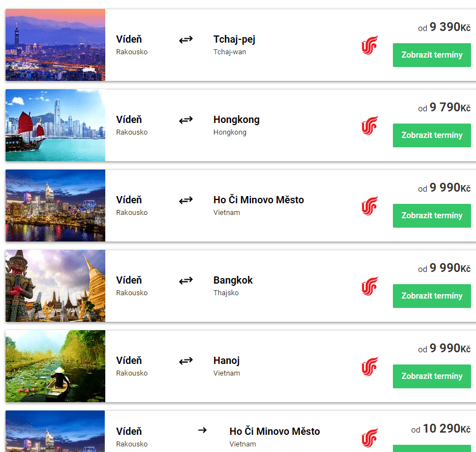Click one-way arrow on last Ho Či Minovo offer

click(202, 430)
